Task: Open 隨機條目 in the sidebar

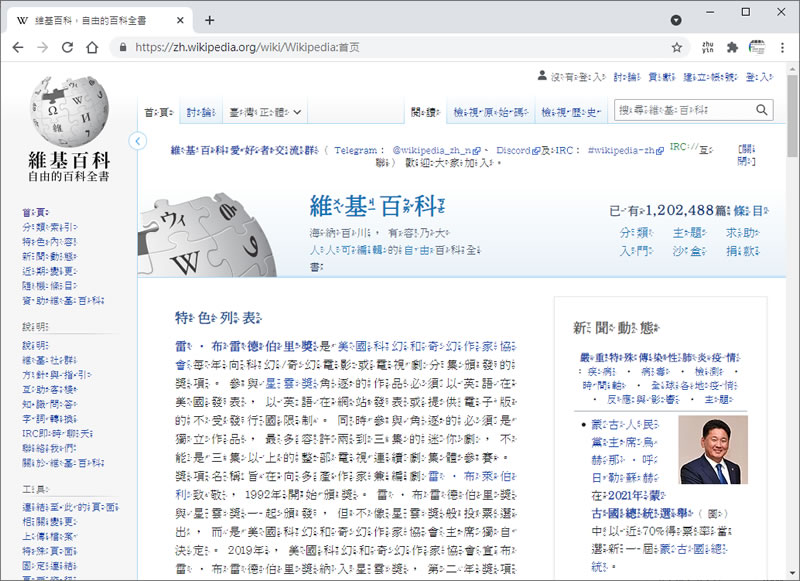Action: click(x=49, y=286)
